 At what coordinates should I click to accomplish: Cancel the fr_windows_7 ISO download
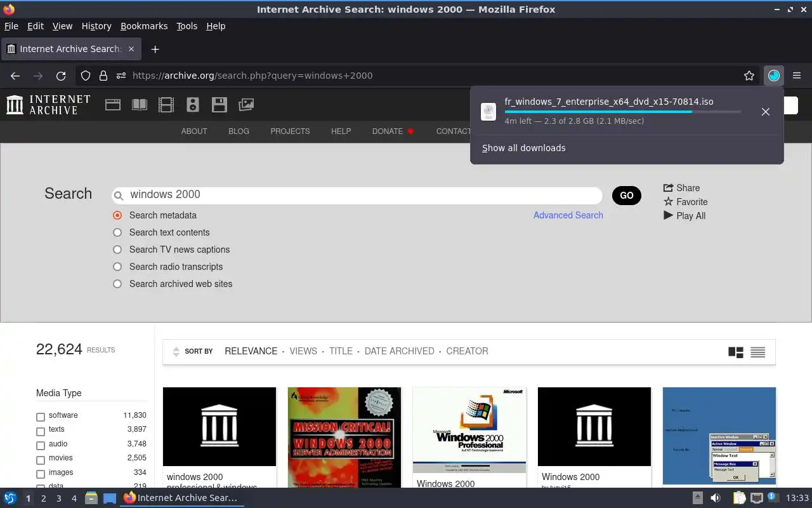pyautogui.click(x=766, y=112)
